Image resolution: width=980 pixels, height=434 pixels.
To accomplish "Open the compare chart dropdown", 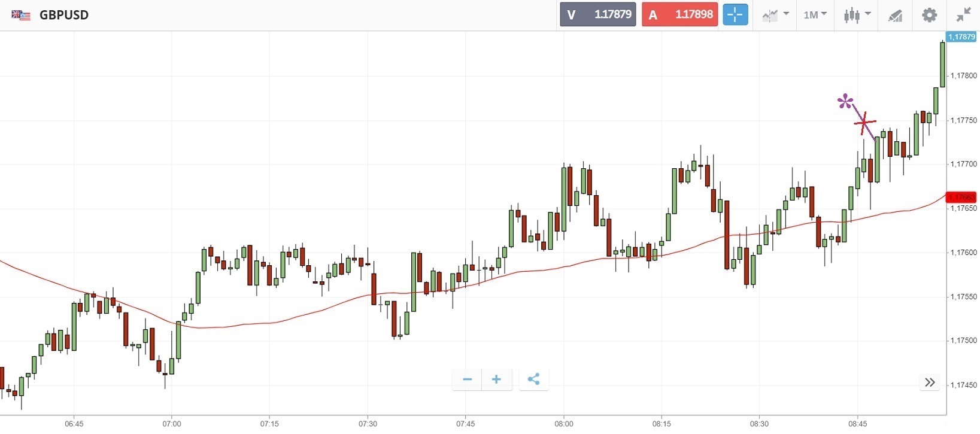I will 775,15.
